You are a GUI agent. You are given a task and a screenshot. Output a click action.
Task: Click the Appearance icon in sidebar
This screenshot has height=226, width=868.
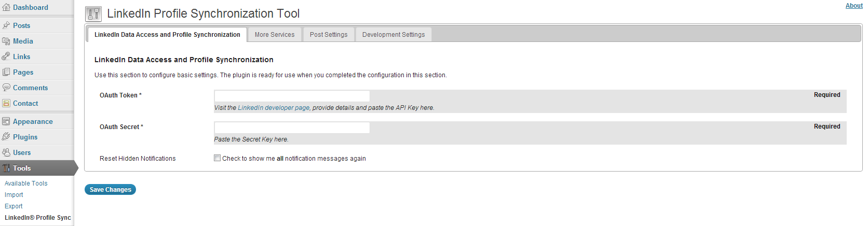click(x=6, y=121)
